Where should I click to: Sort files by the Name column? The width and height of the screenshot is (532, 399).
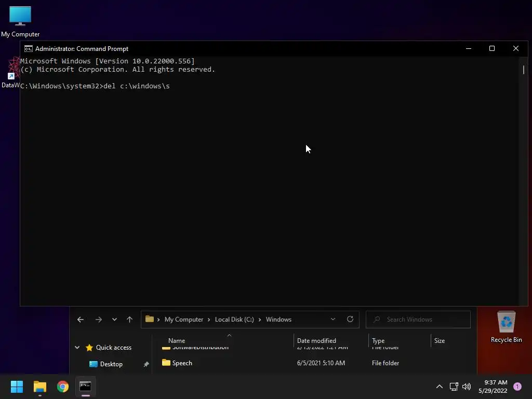point(177,341)
